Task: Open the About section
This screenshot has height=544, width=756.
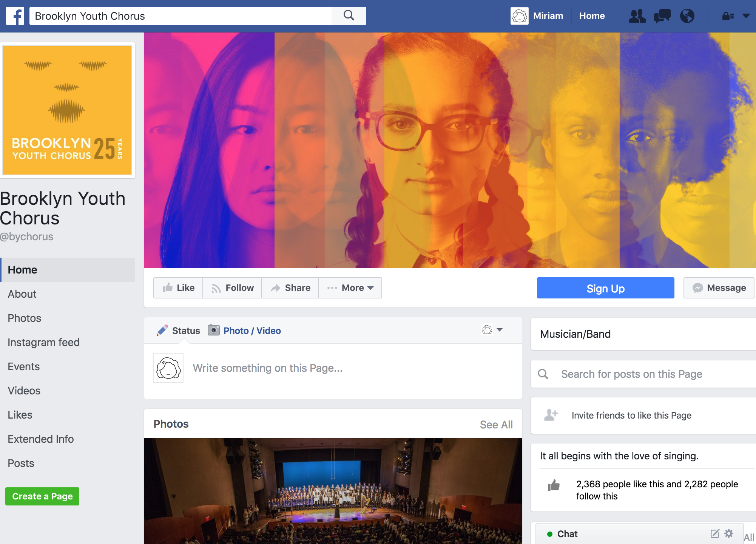Action: point(22,294)
